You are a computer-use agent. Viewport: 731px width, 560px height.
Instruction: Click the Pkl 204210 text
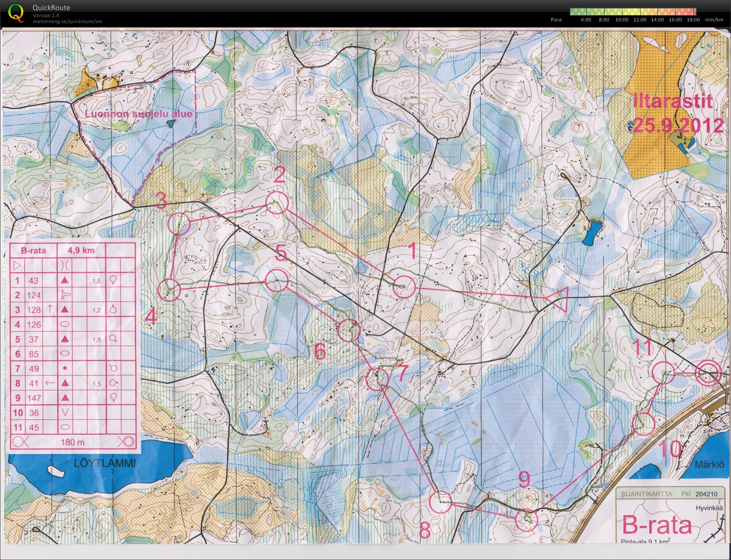tap(700, 494)
